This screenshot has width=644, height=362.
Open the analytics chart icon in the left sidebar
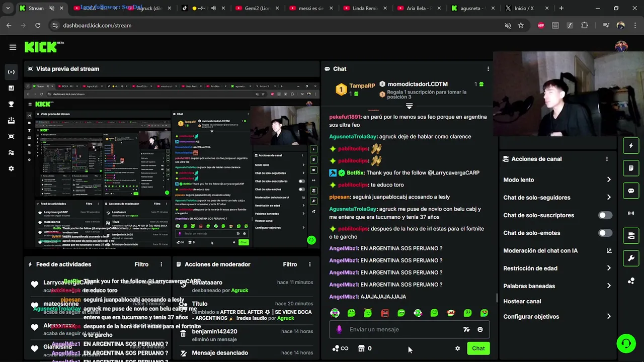pyautogui.click(x=11, y=88)
